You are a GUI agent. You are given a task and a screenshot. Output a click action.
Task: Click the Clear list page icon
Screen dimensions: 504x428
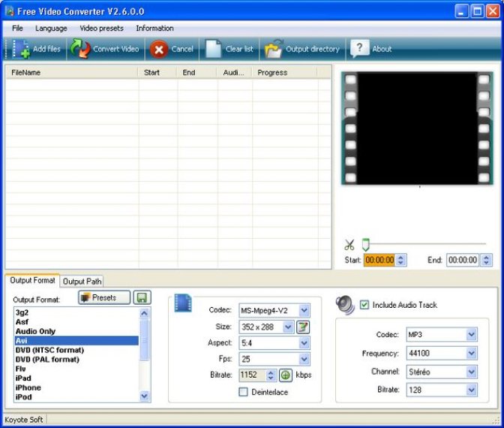tap(213, 49)
